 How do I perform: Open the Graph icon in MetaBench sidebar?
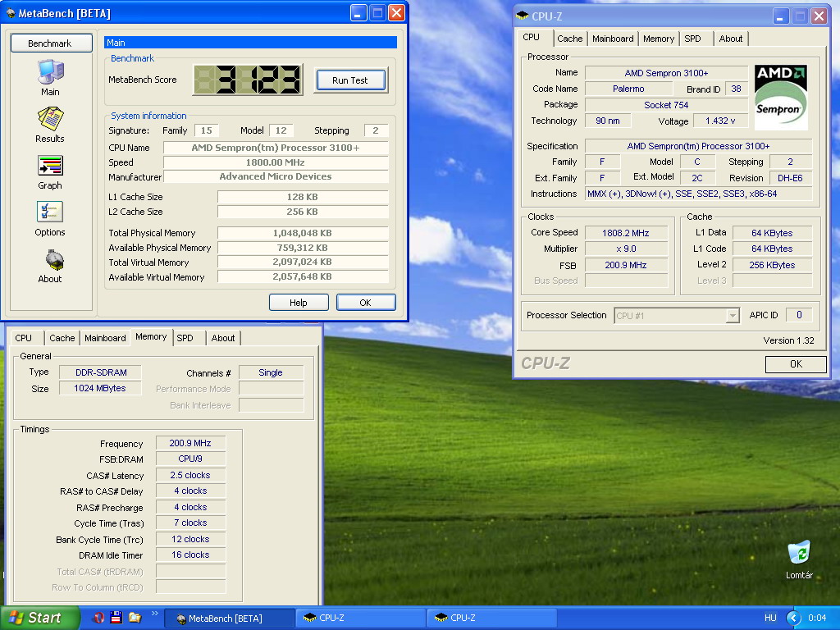pos(50,166)
